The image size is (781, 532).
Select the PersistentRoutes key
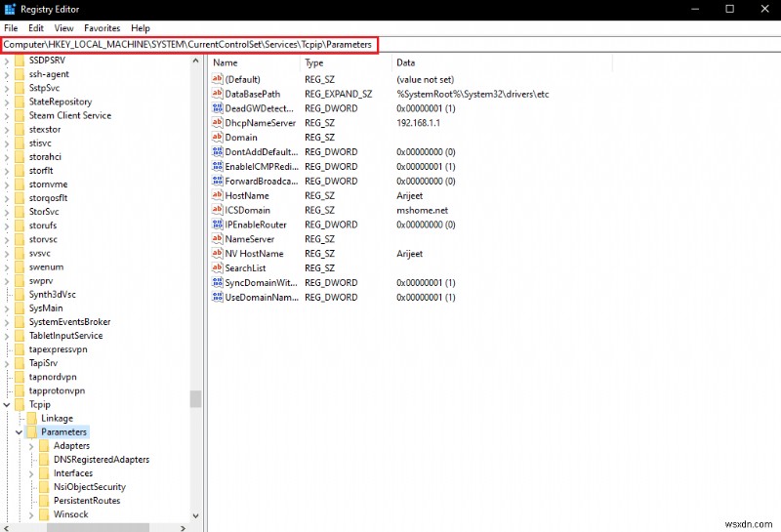tap(87, 500)
